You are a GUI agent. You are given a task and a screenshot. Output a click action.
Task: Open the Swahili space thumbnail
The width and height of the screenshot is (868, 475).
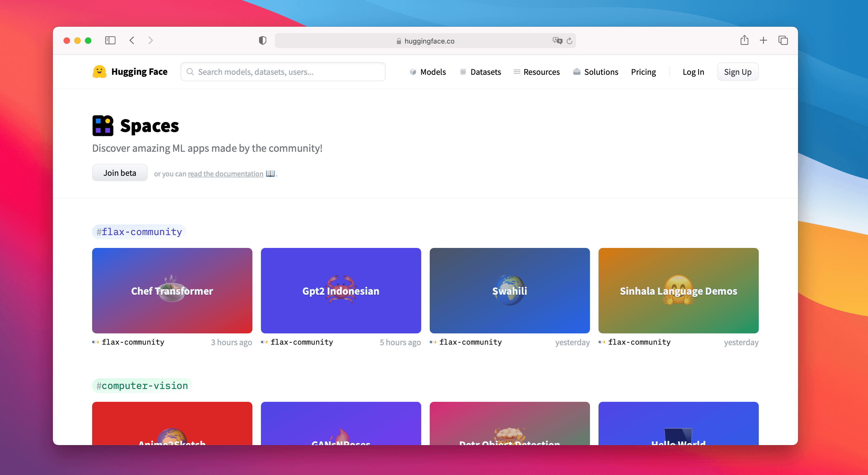click(x=509, y=291)
